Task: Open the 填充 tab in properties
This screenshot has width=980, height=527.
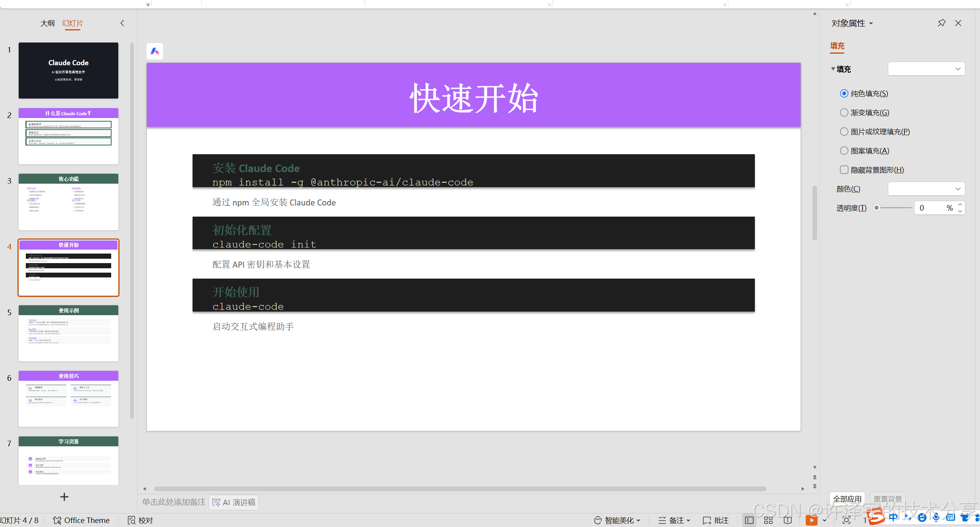Action: [837, 46]
